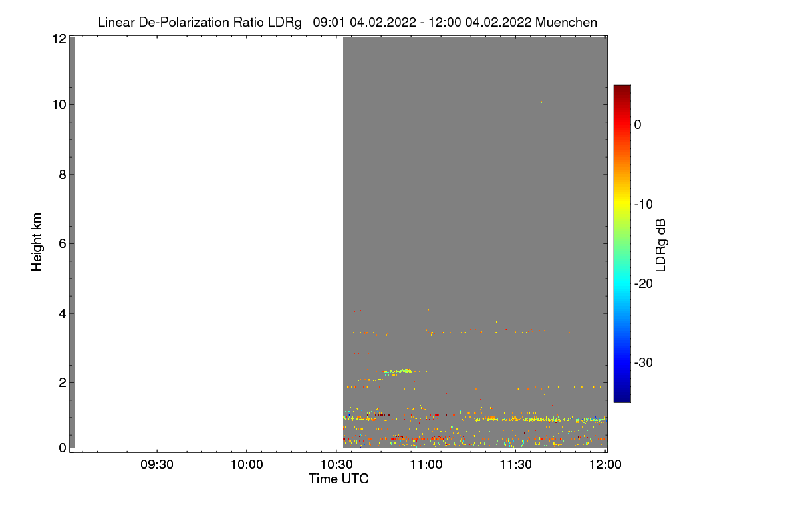Click the yellow-green echo streak near 2.3 km
This screenshot has width=798, height=532.
397,371
